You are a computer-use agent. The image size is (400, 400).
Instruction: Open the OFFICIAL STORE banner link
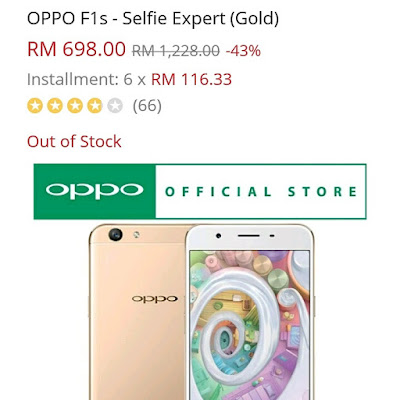[x=261, y=192]
